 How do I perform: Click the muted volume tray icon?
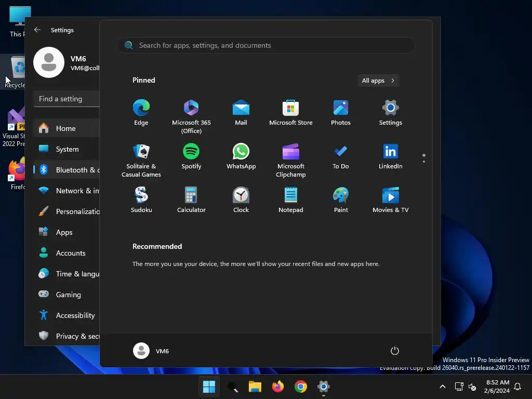pyautogui.click(x=472, y=387)
